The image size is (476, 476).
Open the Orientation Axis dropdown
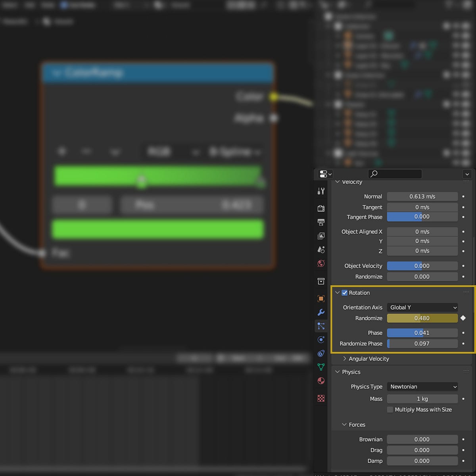(422, 307)
